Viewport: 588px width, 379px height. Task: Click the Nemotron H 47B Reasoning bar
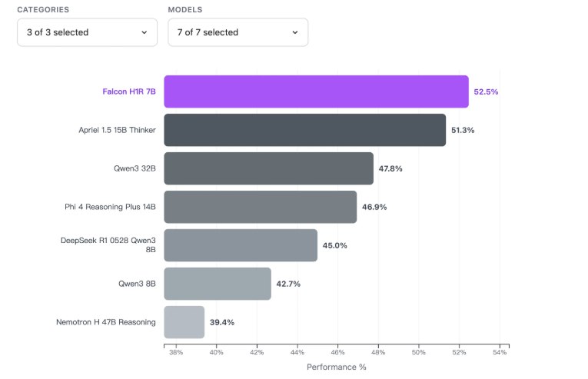click(184, 322)
